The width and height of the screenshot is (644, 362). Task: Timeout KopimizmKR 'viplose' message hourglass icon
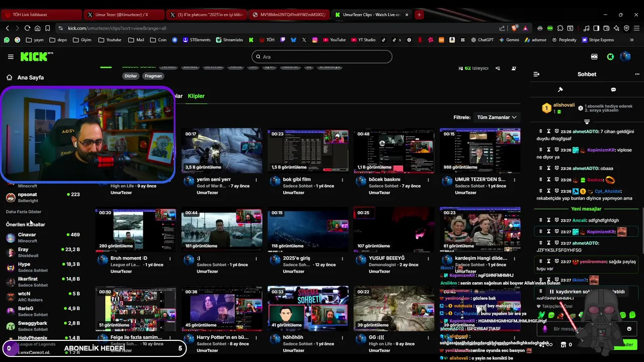(549, 150)
